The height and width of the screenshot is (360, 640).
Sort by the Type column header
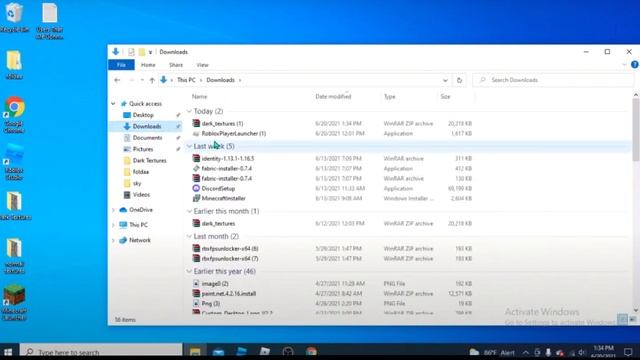[389, 96]
